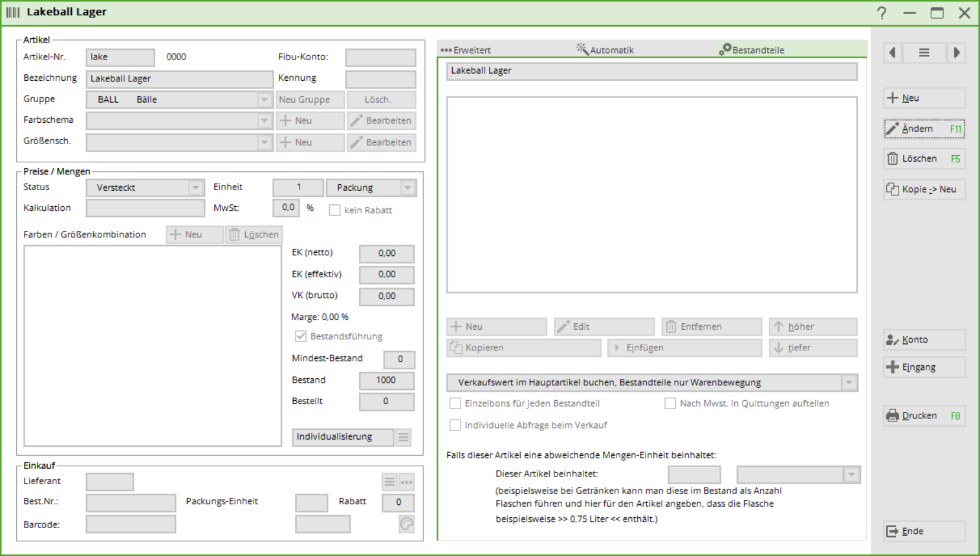The width and height of the screenshot is (980, 556).
Task: Click the Kopie -> Neu button
Action: click(924, 189)
